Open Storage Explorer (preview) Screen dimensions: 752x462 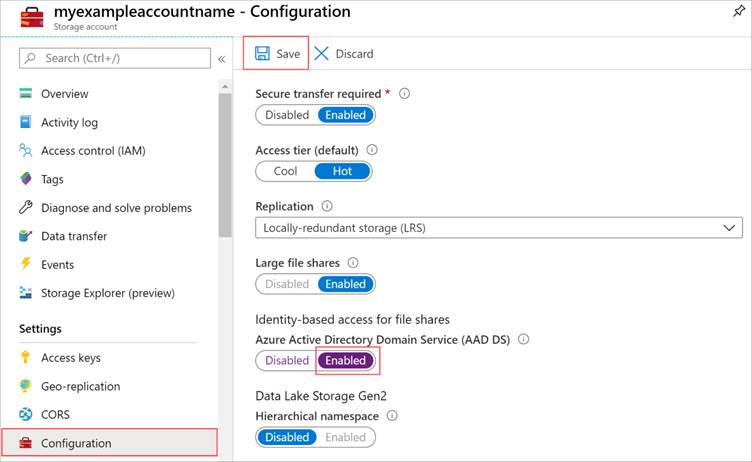pos(109,293)
